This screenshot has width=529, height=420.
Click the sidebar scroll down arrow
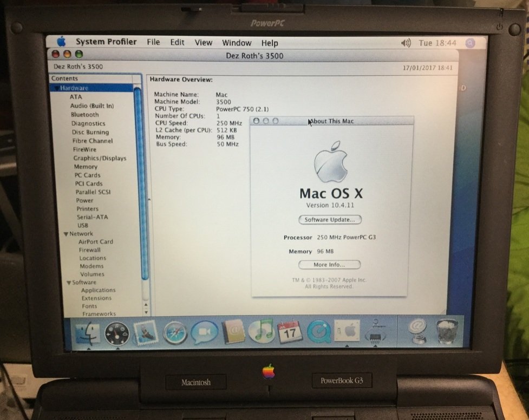tap(146, 312)
